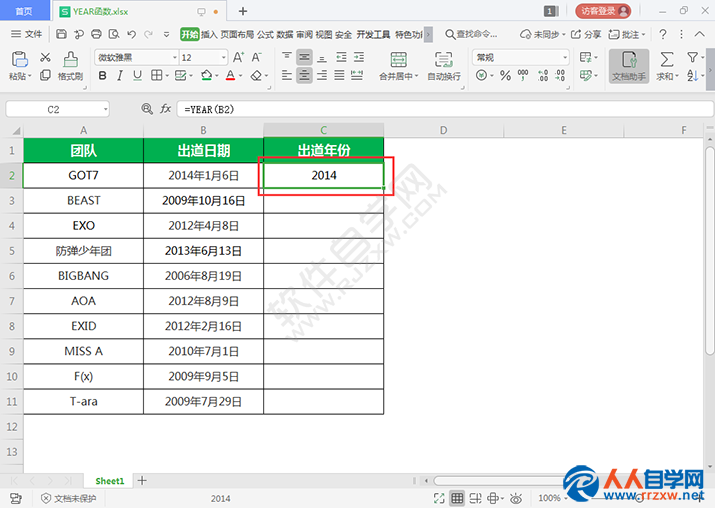This screenshot has width=715, height=508.
Task: Click the Redo arrow
Action: pos(148,34)
